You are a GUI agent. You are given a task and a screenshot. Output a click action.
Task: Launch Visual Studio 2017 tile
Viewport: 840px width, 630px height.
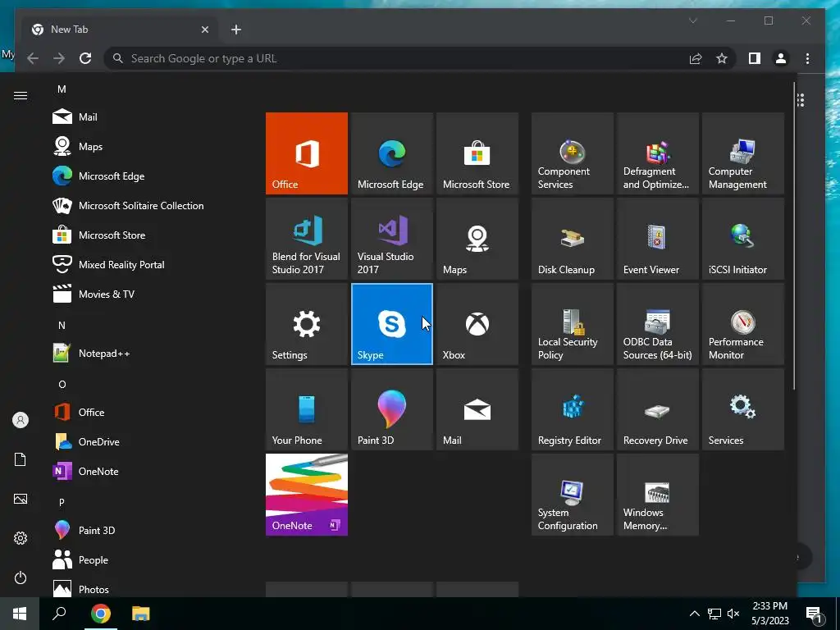coord(391,239)
